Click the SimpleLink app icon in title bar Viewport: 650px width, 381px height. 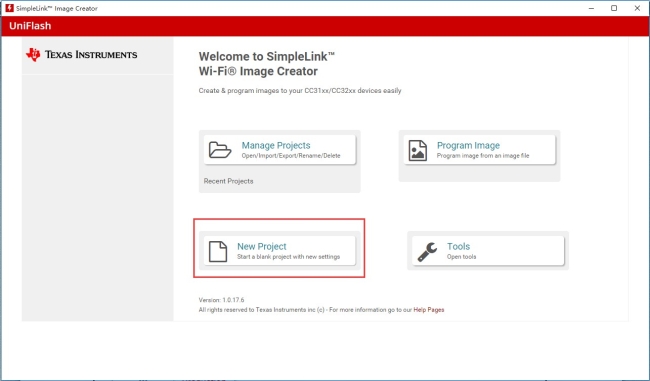tap(9, 8)
